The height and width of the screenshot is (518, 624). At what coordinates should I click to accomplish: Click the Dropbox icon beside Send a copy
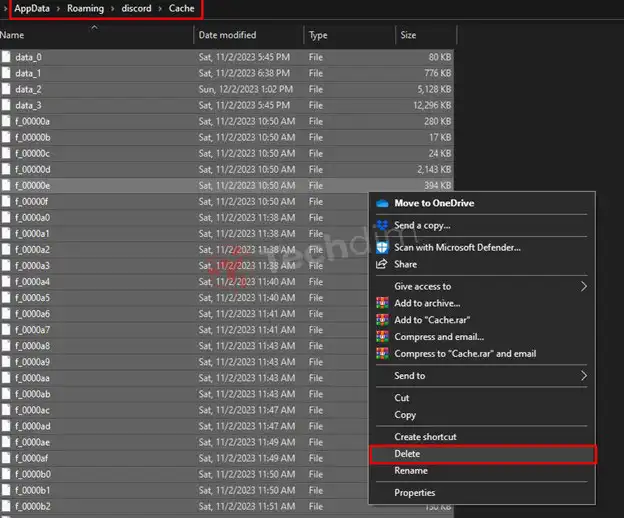pyautogui.click(x=382, y=226)
